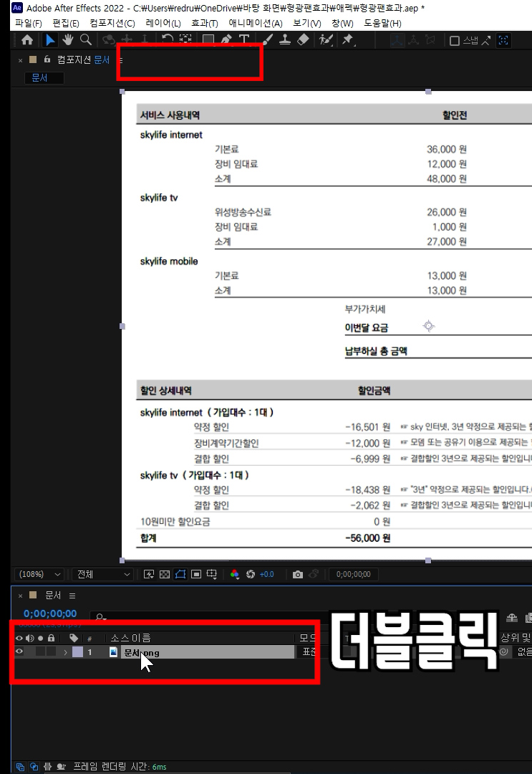This screenshot has width=532, height=774.
Task: Reset exposure icon next to +0.0
Action: click(251, 574)
